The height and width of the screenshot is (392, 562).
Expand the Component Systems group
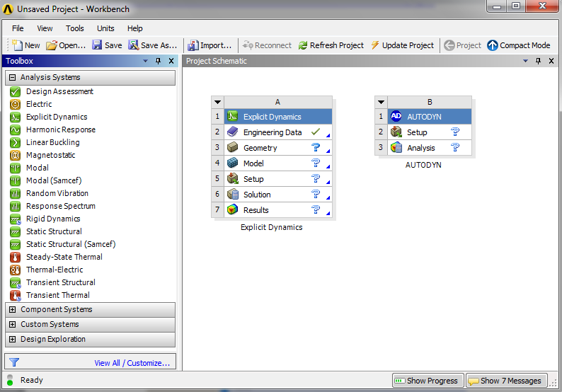coord(13,310)
